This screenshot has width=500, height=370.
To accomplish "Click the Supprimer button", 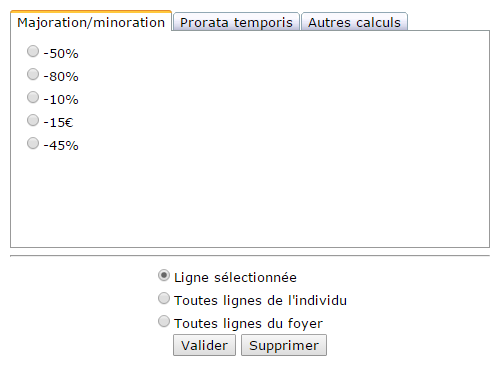I will click(284, 345).
